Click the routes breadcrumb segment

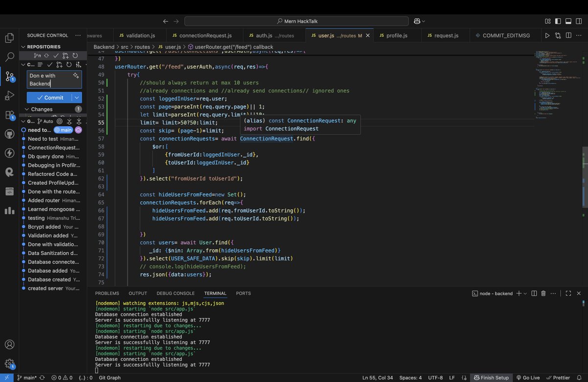pyautogui.click(x=142, y=47)
